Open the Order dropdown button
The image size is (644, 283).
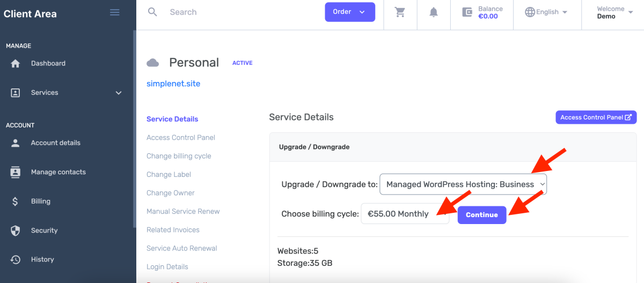[349, 12]
